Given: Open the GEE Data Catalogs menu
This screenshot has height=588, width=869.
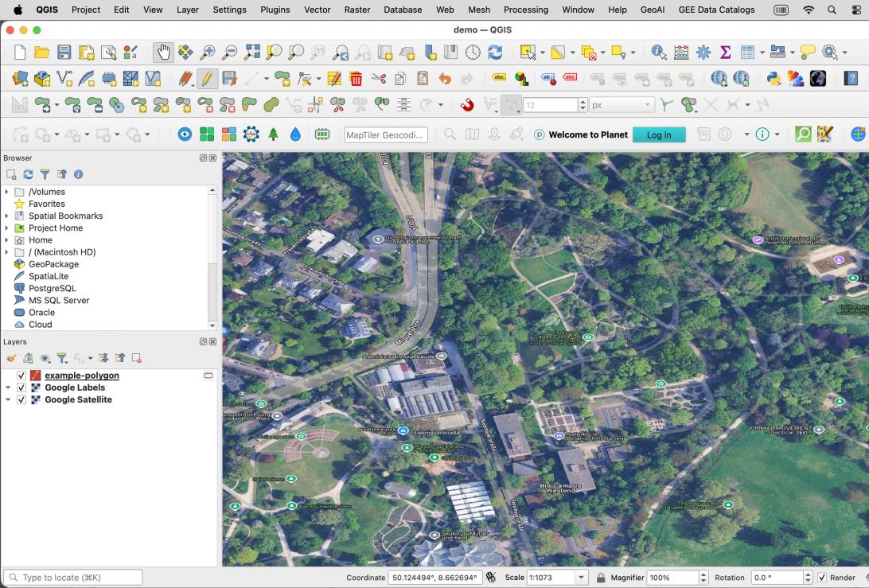Looking at the screenshot, I should [x=716, y=10].
